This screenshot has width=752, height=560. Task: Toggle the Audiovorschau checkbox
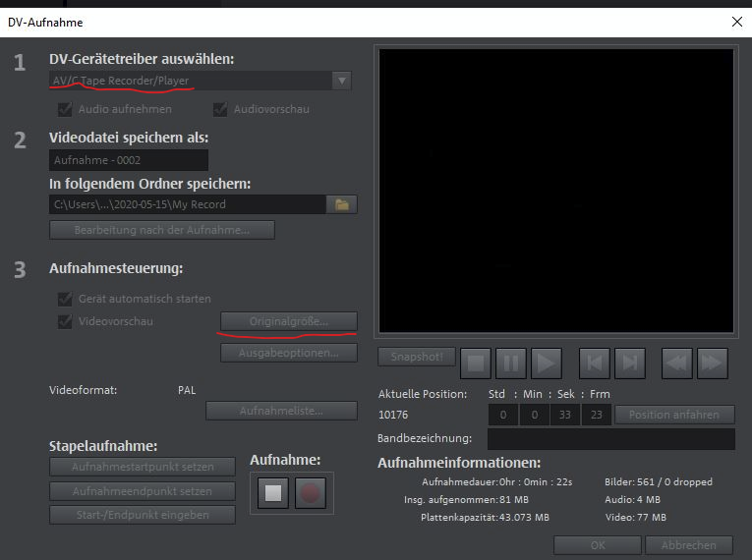(x=220, y=109)
